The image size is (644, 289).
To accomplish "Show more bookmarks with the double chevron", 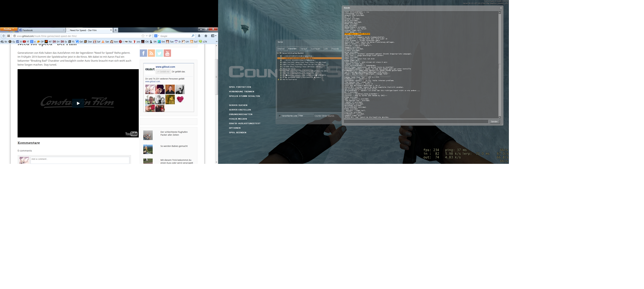I will (216, 42).
